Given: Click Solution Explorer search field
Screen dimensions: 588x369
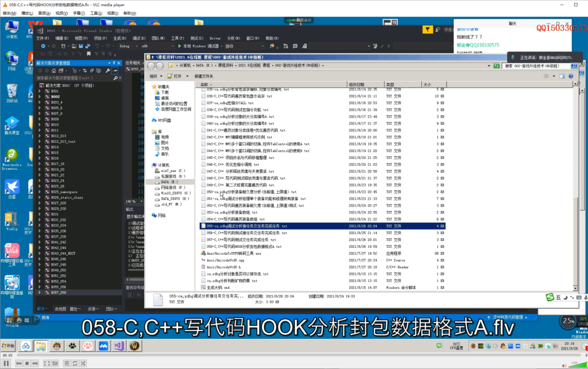Looking at the screenshot, I should pyautogui.click(x=75, y=78).
